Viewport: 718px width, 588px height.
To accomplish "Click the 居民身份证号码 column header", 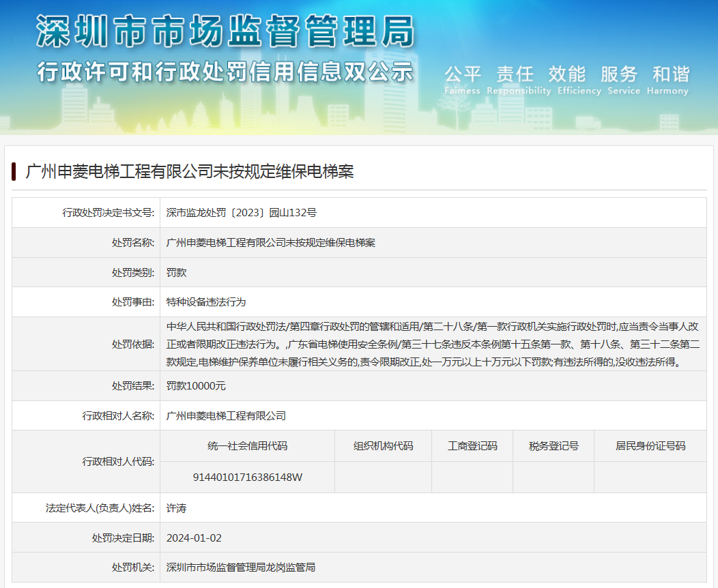I will pyautogui.click(x=650, y=445).
